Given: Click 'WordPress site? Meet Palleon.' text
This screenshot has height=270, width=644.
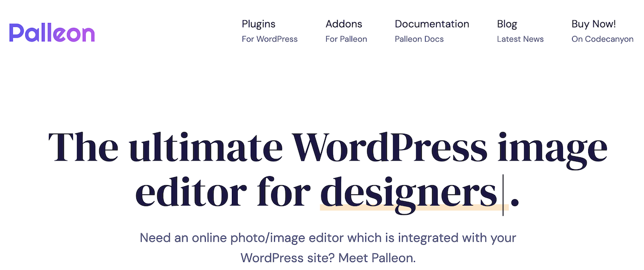Looking at the screenshot, I should pyautogui.click(x=328, y=258).
